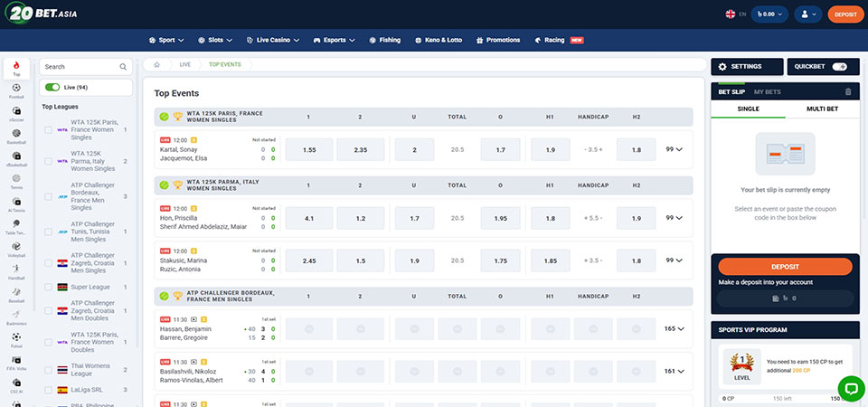
Task: Check ATP Challenger Tunis Men Singles league
Action: point(48,232)
